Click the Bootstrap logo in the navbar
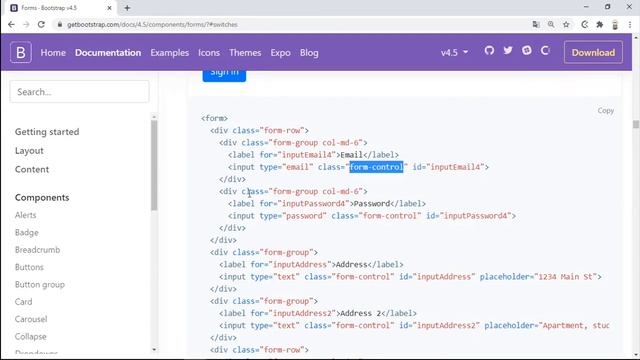 21,52
